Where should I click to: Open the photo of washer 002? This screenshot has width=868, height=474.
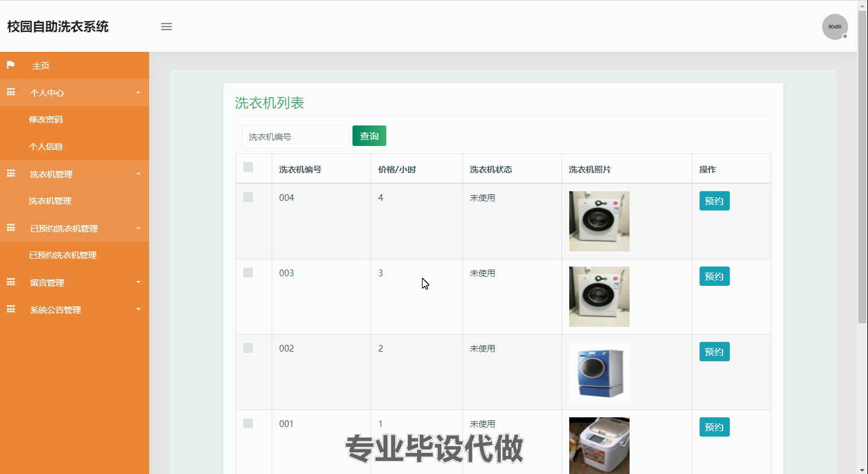tap(599, 372)
